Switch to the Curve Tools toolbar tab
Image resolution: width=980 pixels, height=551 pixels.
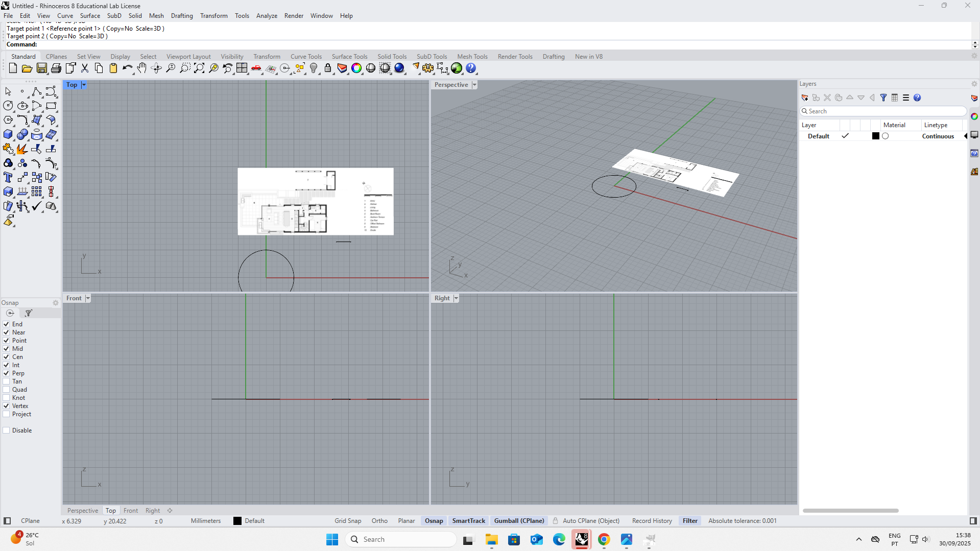(306, 56)
